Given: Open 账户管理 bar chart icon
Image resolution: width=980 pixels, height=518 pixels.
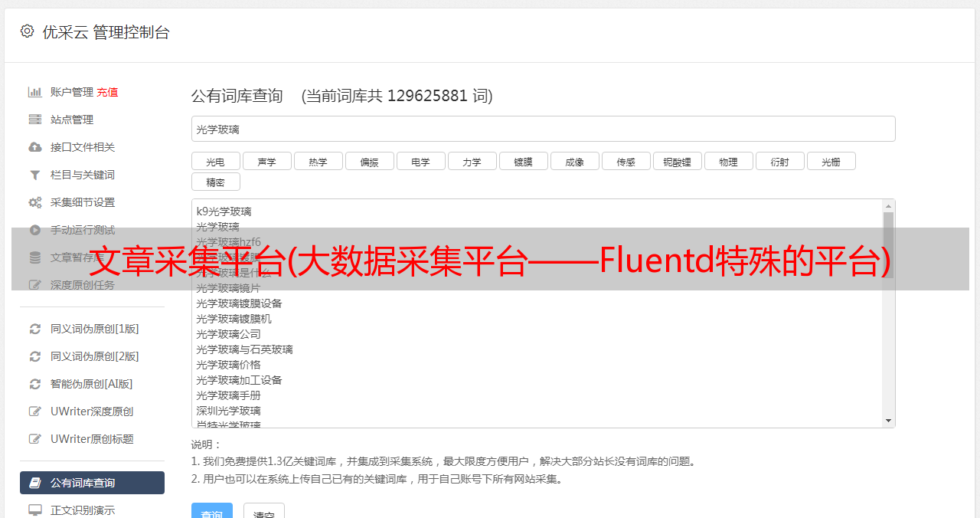Looking at the screenshot, I should 35,92.
